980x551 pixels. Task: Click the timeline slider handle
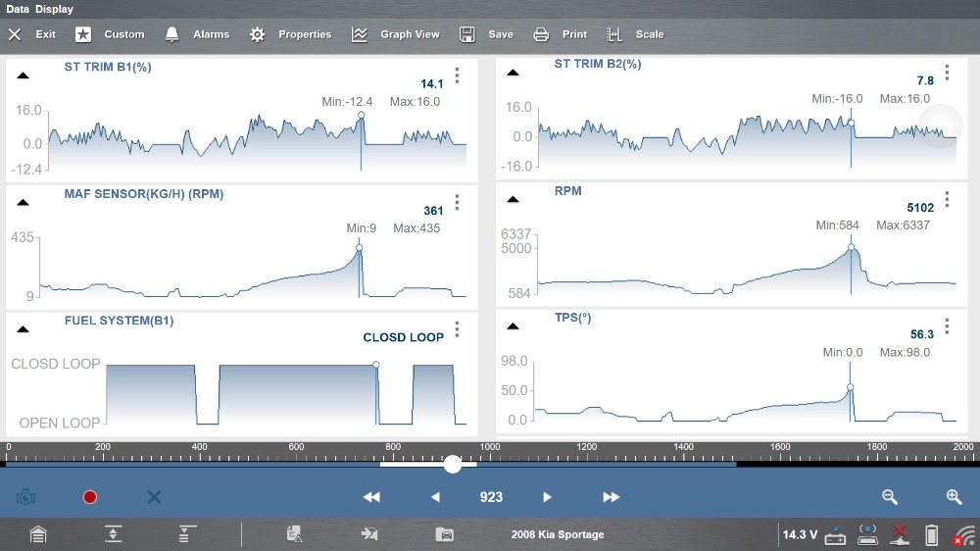tap(453, 464)
